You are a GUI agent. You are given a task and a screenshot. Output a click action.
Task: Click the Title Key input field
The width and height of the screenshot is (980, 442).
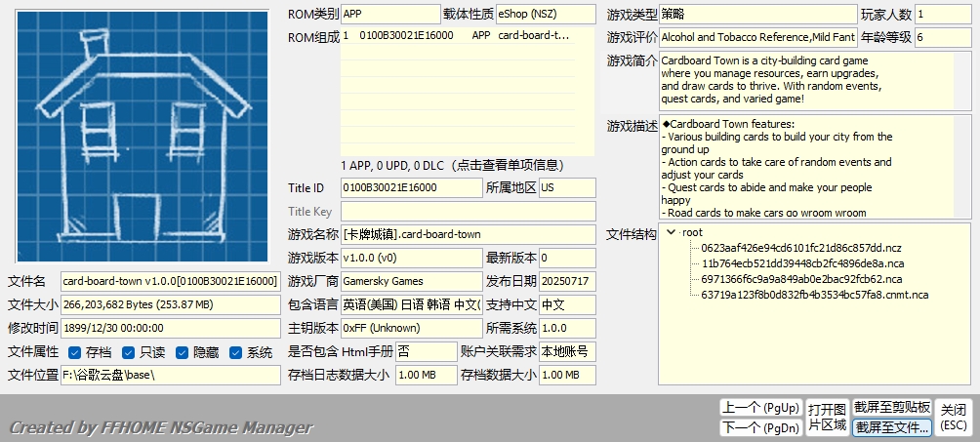[468, 212]
